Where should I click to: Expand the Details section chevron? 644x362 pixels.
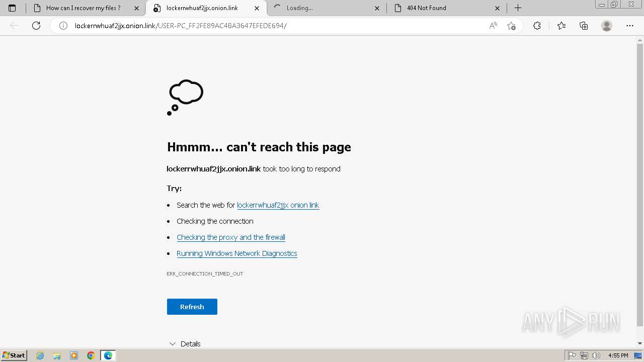point(173,344)
